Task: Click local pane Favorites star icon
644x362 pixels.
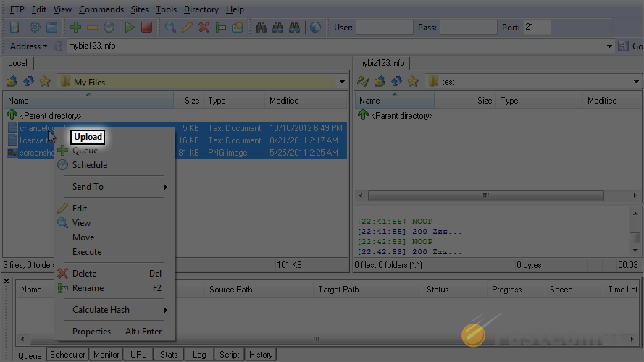Action: tap(45, 81)
